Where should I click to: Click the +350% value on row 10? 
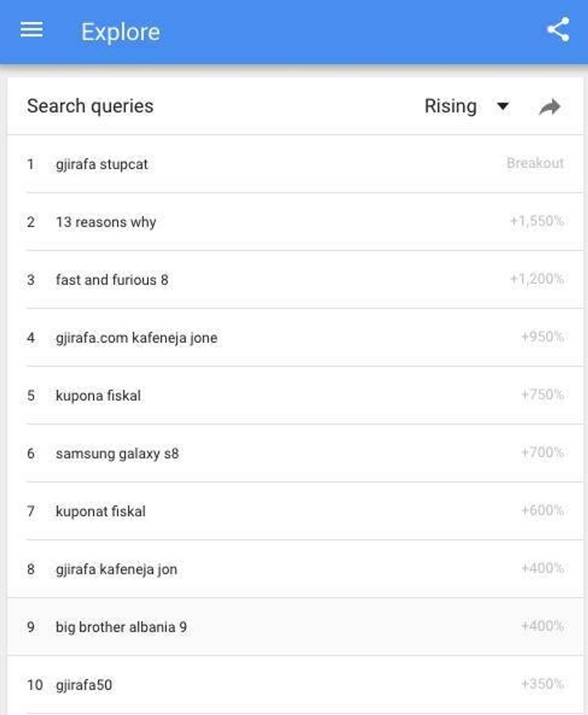pyautogui.click(x=542, y=684)
